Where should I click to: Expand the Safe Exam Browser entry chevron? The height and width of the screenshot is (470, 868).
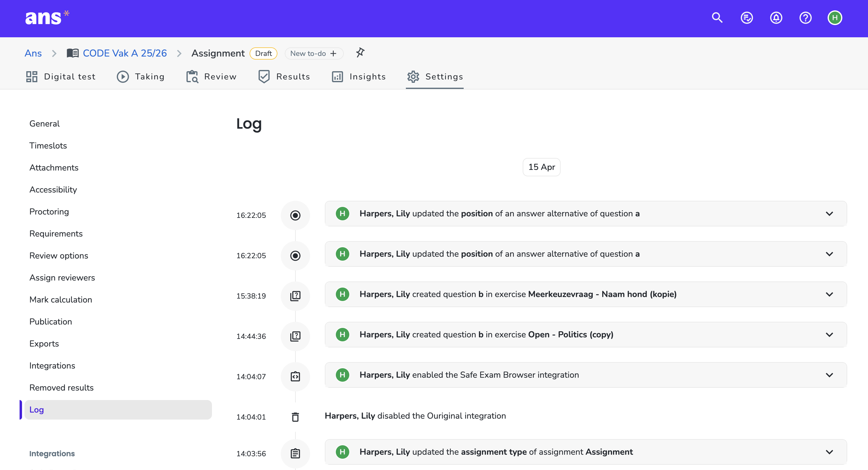tap(829, 375)
